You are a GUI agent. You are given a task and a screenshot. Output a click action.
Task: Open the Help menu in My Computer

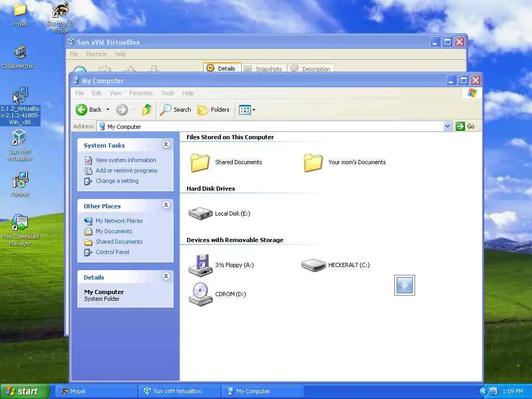[x=188, y=93]
